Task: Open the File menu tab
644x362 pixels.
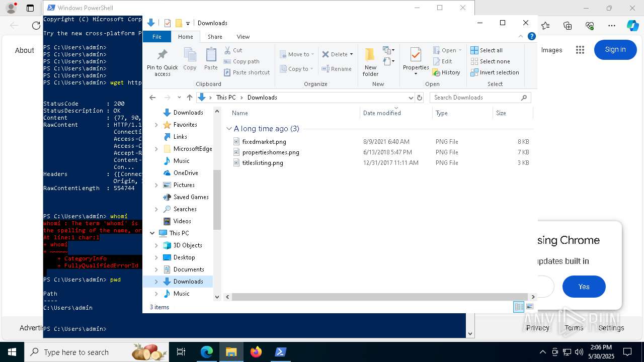Action: click(157, 37)
